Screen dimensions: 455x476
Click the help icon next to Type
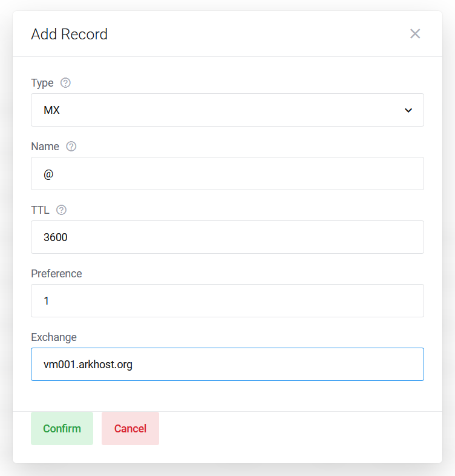pyautogui.click(x=65, y=83)
